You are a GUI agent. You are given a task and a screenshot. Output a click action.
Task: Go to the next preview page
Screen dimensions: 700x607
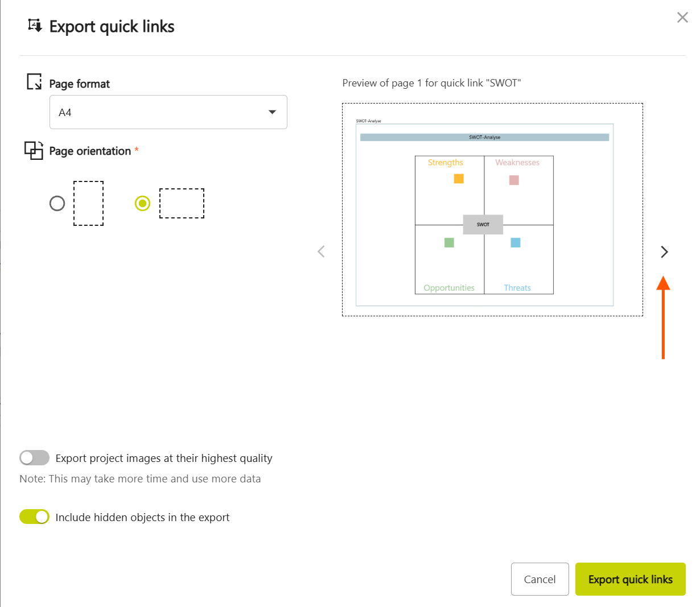tap(664, 251)
